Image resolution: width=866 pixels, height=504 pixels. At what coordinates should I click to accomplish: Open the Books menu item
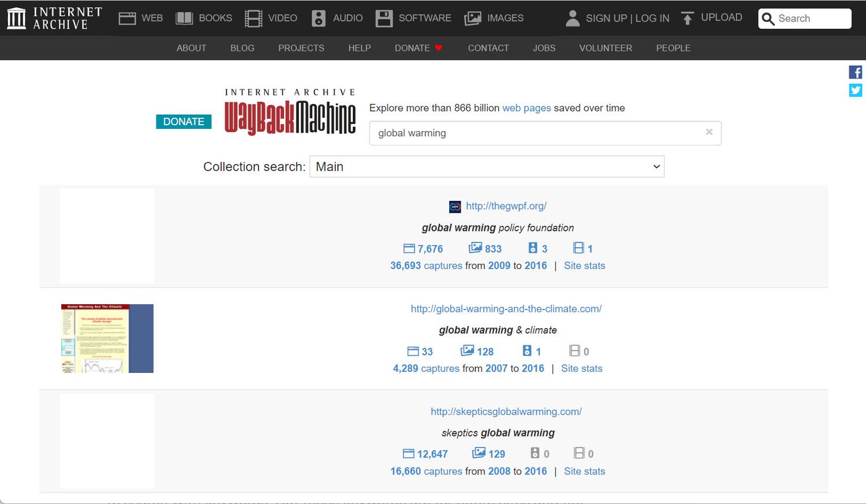click(x=204, y=18)
